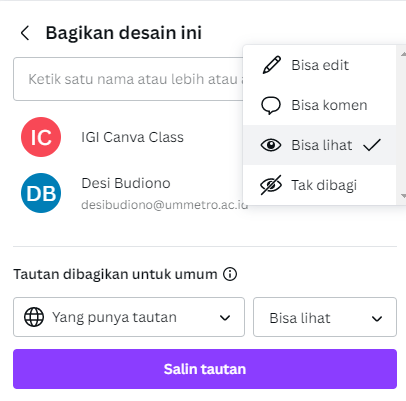
Task: Expand the Yang punya tautan dropdown
Action: (129, 317)
